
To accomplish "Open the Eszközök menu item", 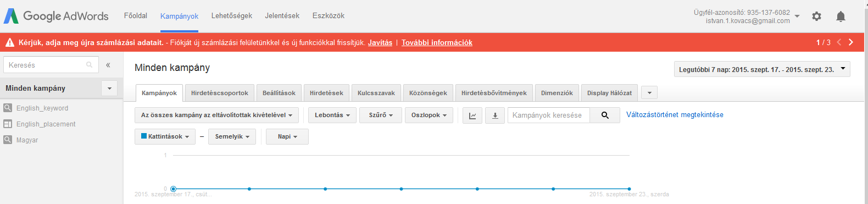I will tap(329, 15).
